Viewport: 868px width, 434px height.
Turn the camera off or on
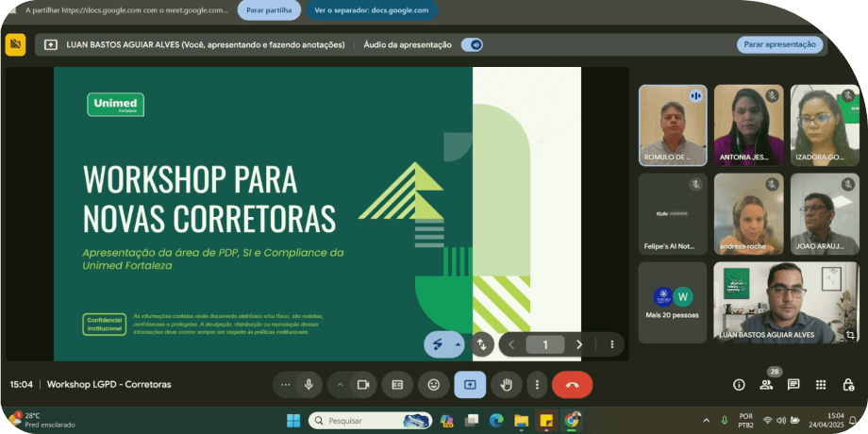coord(361,384)
